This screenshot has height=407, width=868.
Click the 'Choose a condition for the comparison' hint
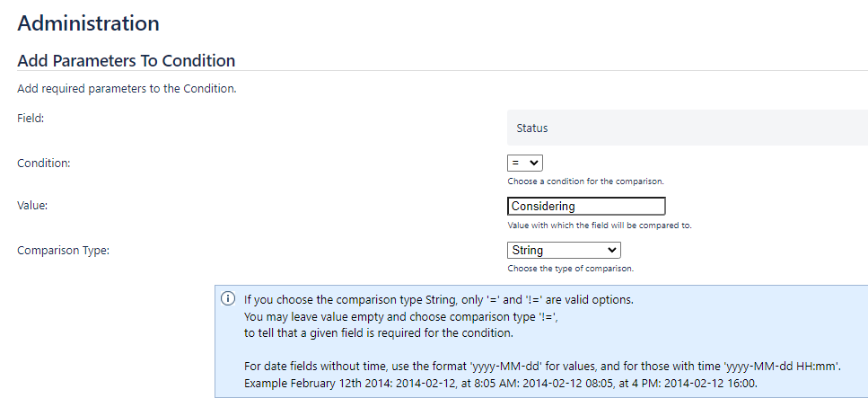click(x=585, y=181)
